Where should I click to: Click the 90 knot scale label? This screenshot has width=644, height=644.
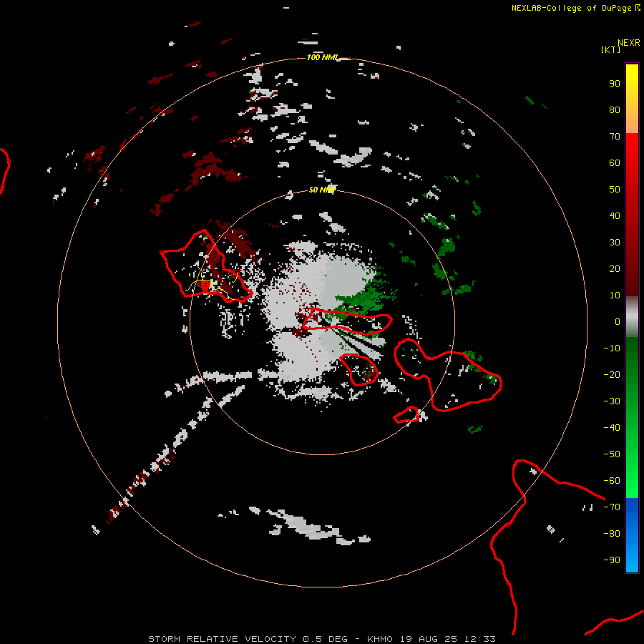(615, 84)
